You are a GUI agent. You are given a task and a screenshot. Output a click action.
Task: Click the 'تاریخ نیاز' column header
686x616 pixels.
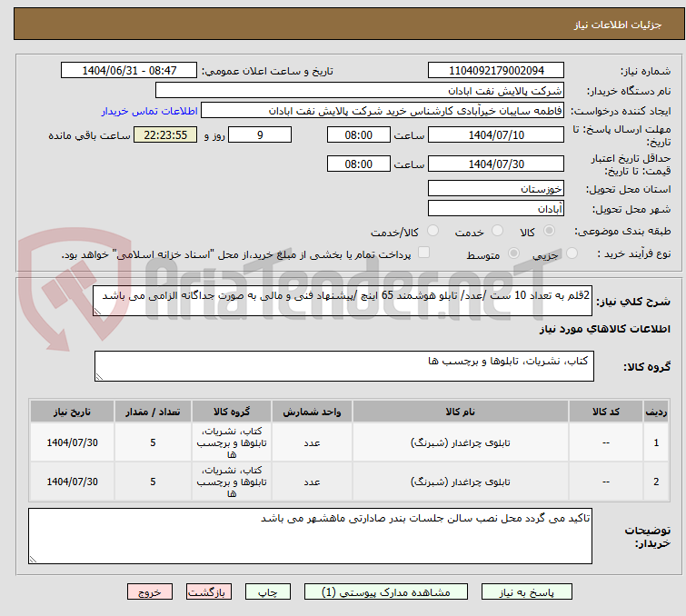(72, 412)
